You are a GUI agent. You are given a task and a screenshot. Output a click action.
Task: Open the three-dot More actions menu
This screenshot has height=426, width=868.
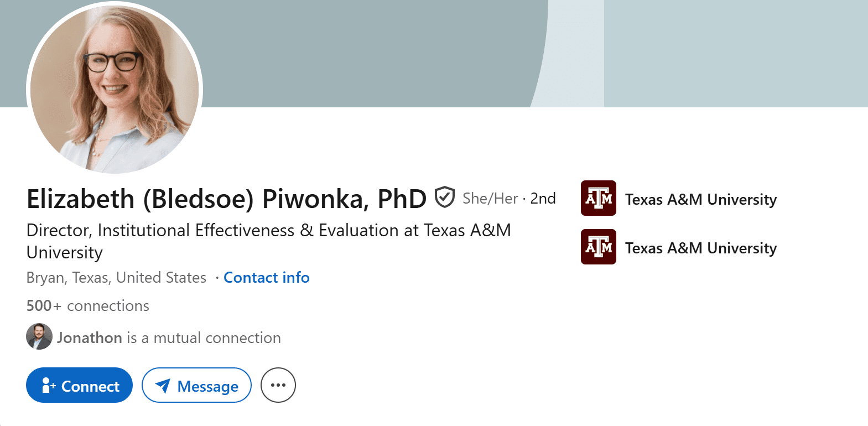[x=278, y=385]
